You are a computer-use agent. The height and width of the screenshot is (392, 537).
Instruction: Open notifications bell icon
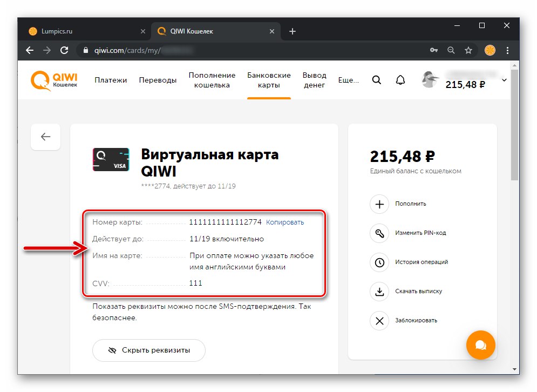400,80
